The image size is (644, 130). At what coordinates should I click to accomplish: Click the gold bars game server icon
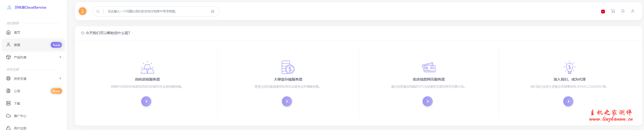147,67
